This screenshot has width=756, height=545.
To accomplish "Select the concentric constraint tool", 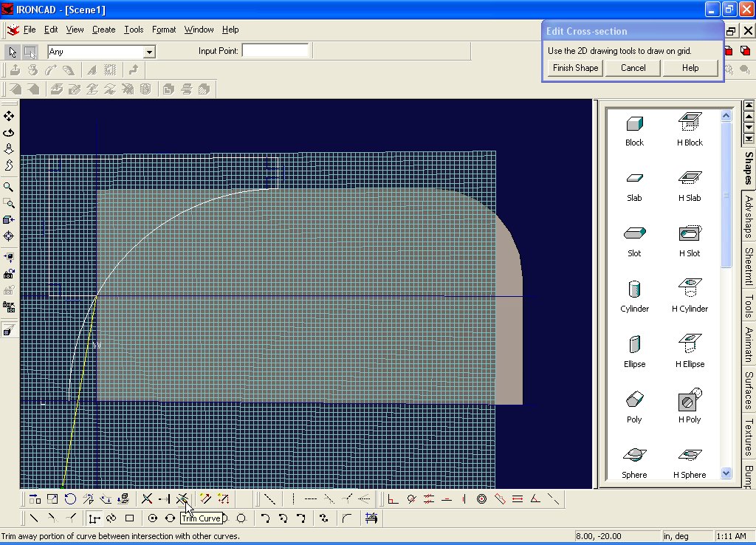I will (481, 499).
